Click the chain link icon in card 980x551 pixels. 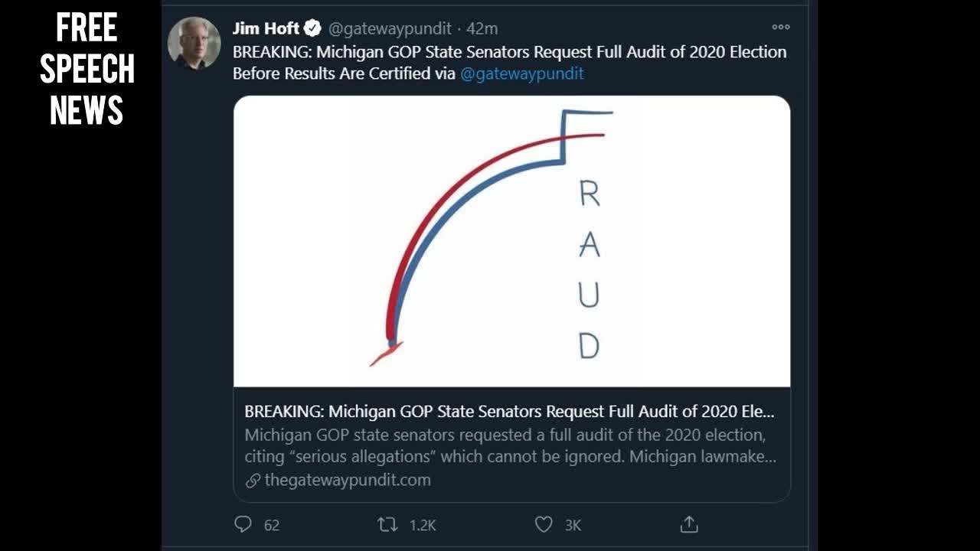[x=253, y=481]
